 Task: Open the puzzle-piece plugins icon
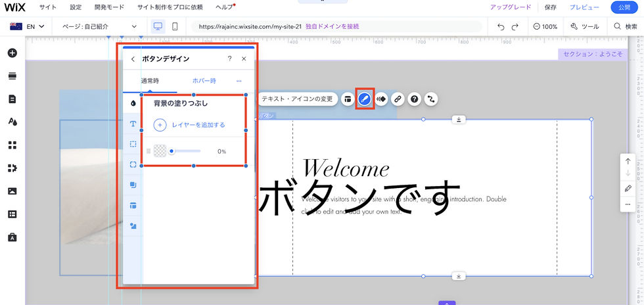12,168
